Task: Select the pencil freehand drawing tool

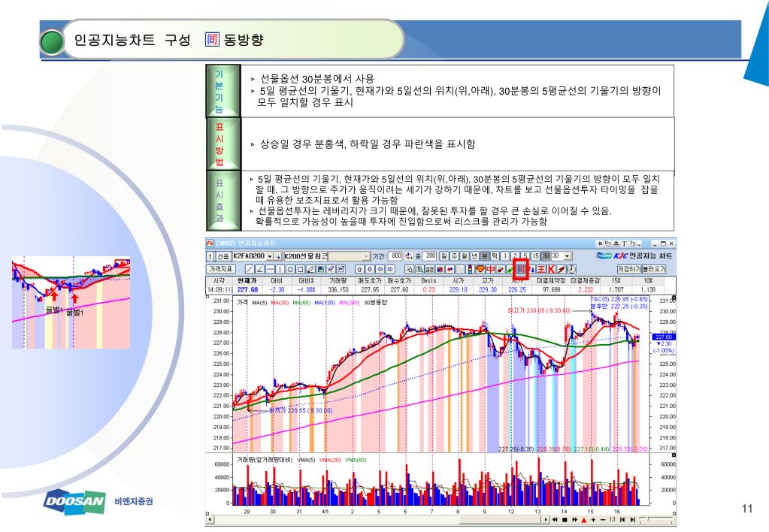Action: (x=310, y=269)
